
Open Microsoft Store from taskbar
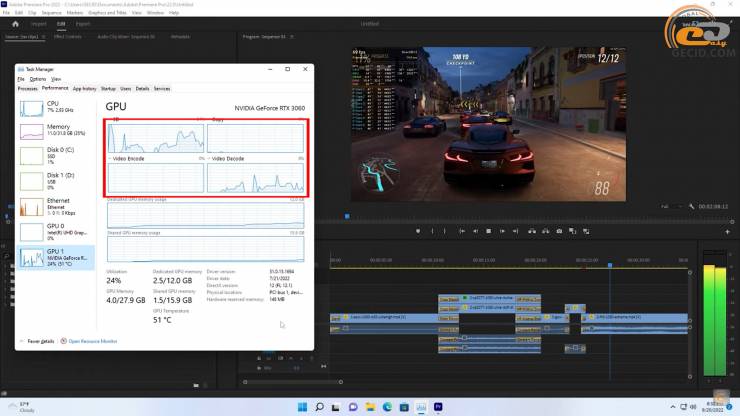(404, 407)
